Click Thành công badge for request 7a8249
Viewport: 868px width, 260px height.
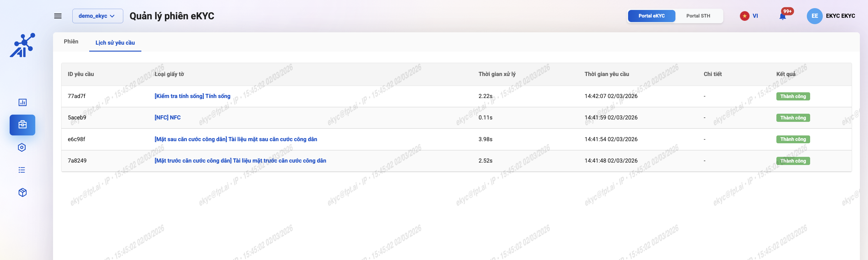[793, 161]
